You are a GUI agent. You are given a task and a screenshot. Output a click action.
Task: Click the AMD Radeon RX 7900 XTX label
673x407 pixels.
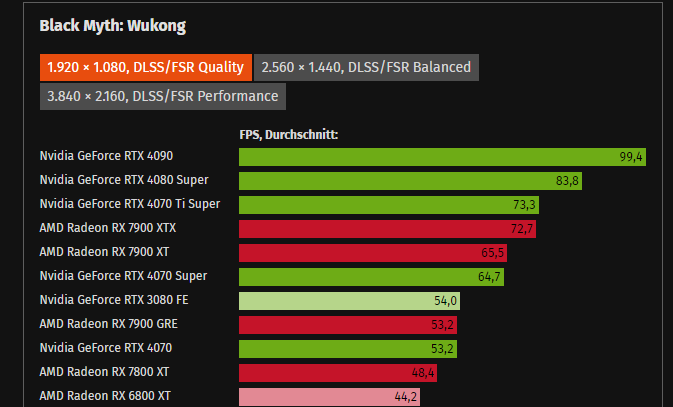click(108, 228)
